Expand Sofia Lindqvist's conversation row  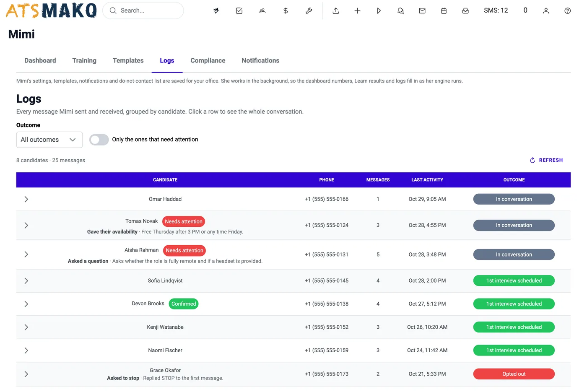point(26,281)
